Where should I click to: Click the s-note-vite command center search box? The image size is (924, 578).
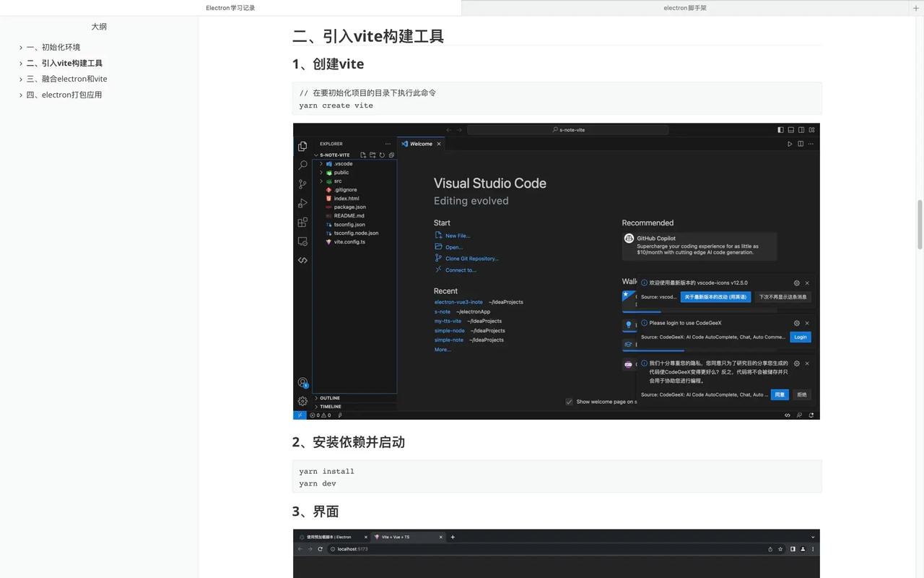[x=568, y=130]
